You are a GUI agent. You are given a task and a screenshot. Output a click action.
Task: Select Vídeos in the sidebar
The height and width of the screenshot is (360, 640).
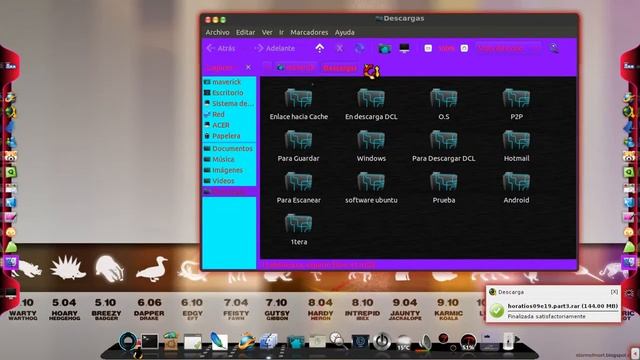229,181
